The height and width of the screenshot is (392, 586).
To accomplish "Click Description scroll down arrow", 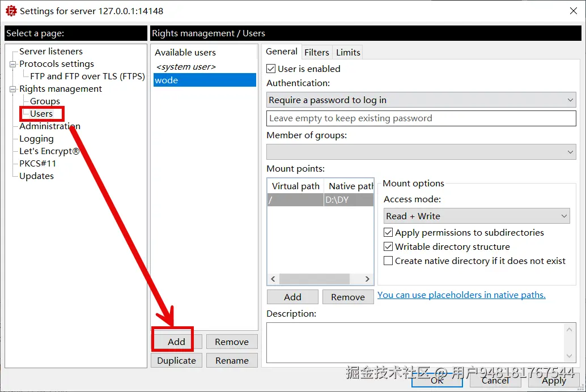I will click(569, 356).
